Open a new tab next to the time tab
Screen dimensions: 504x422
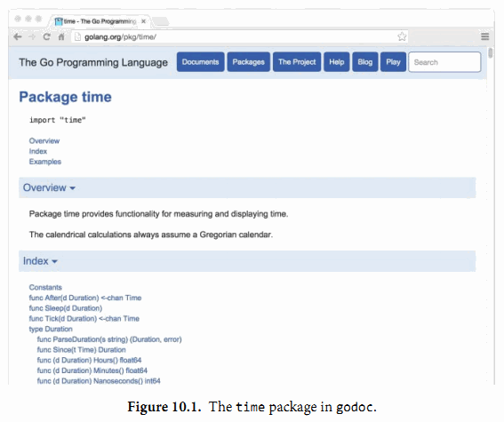(161, 21)
